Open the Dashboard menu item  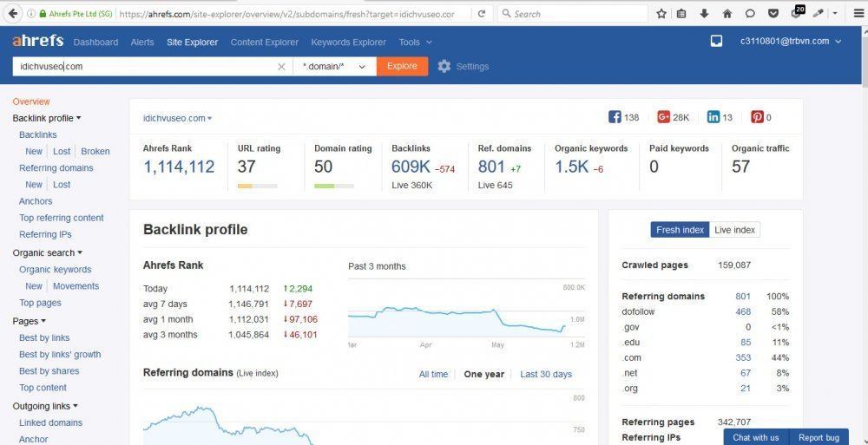click(95, 42)
